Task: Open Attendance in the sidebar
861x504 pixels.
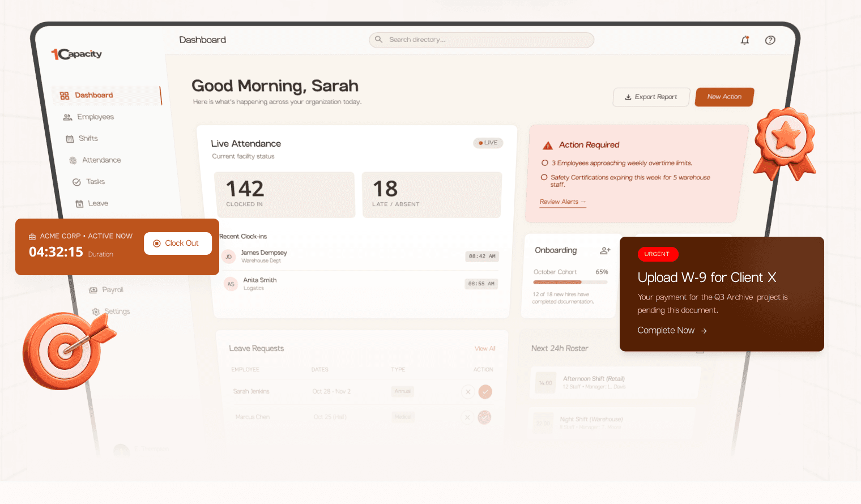Action: pos(101,160)
